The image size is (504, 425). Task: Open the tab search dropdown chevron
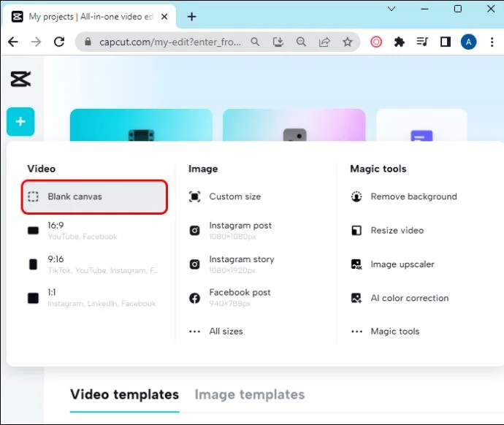pos(392,9)
